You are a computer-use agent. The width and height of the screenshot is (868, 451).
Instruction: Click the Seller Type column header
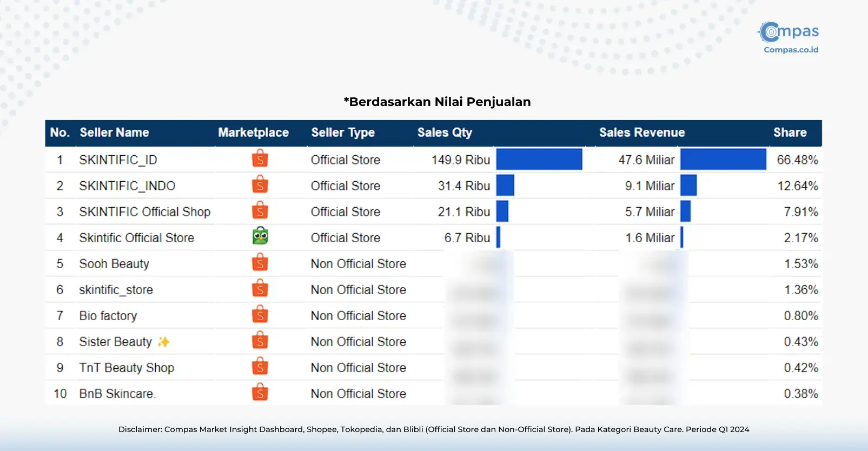[343, 132]
